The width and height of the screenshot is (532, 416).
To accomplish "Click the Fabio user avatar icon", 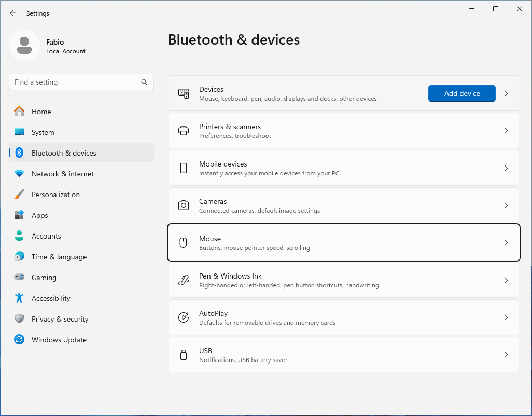I will point(24,46).
